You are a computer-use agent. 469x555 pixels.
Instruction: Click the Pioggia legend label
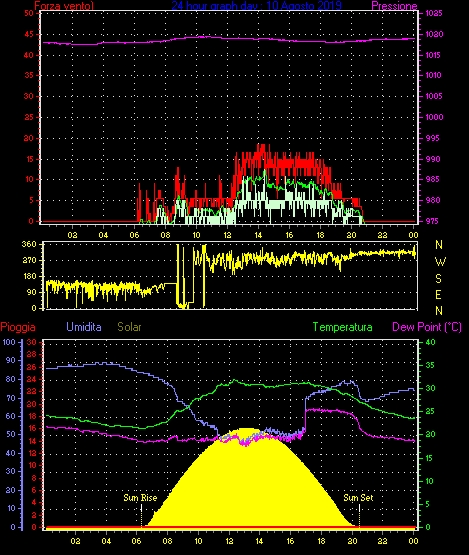(x=18, y=327)
